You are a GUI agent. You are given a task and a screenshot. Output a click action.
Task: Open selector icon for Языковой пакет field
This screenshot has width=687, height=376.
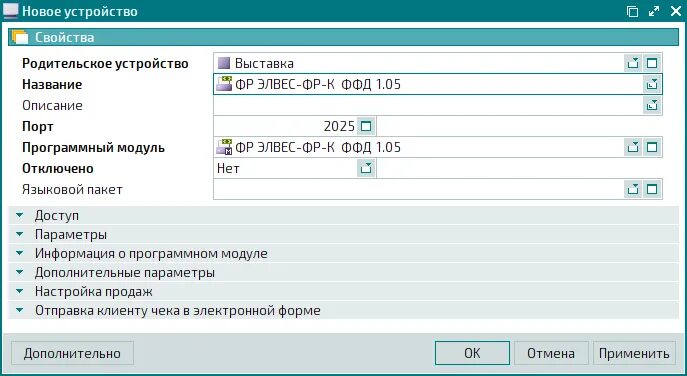tap(633, 189)
